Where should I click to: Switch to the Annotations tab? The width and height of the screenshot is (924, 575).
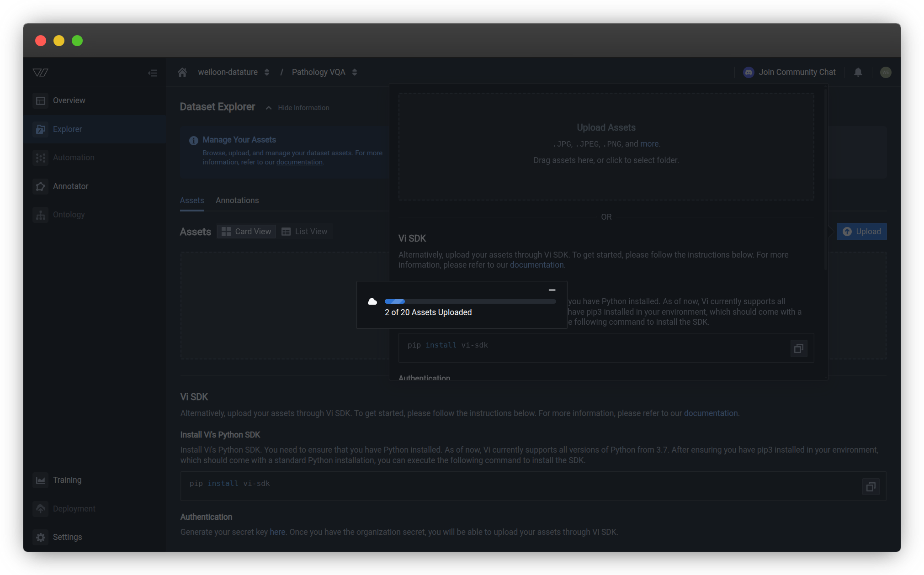[237, 200]
